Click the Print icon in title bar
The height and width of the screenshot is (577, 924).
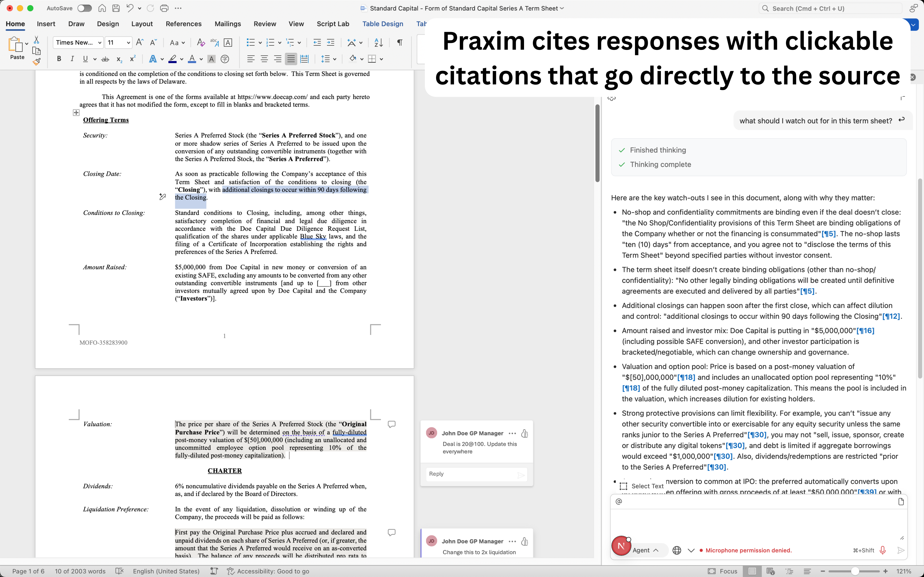[164, 8]
